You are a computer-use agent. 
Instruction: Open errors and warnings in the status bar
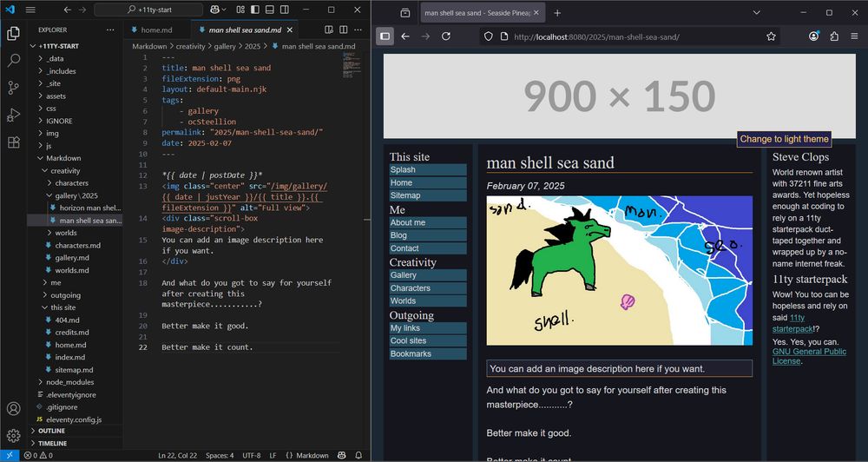38,455
